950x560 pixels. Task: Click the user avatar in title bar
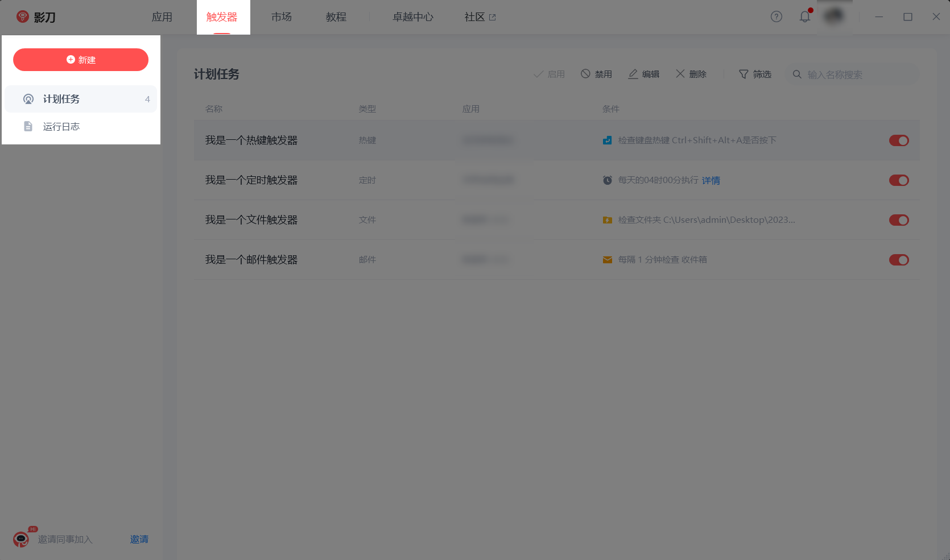coord(834,16)
